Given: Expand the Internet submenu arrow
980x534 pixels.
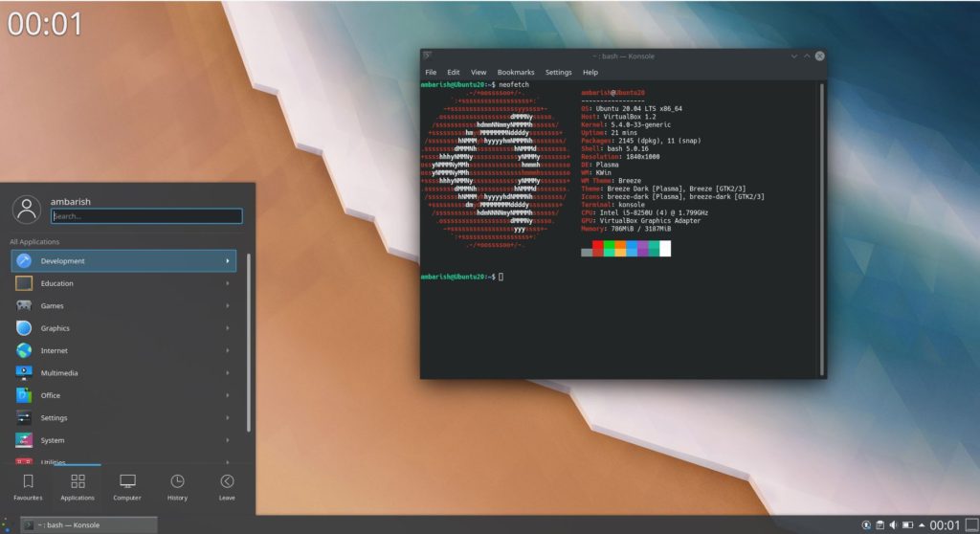Looking at the screenshot, I should [228, 351].
